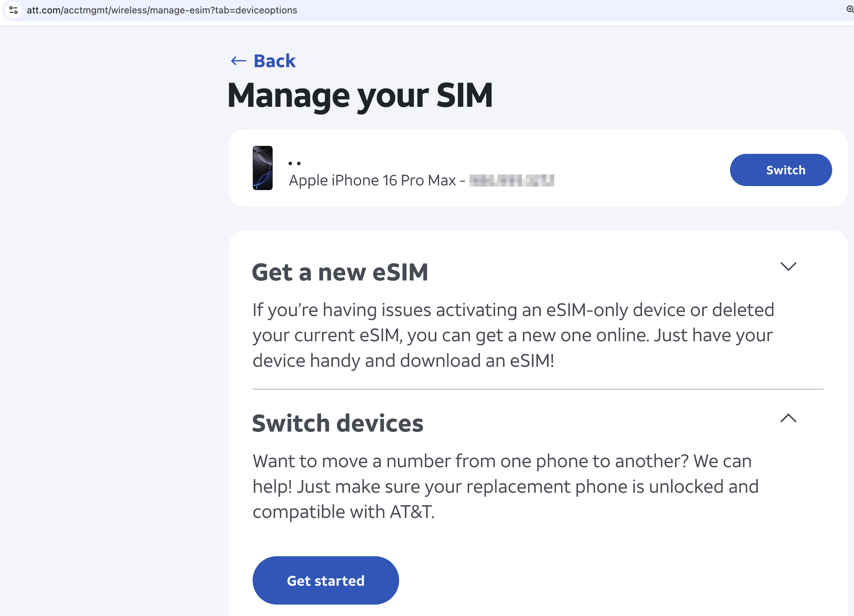This screenshot has height=616, width=854.
Task: Click the blurred phone number beside device name
Action: click(511, 180)
